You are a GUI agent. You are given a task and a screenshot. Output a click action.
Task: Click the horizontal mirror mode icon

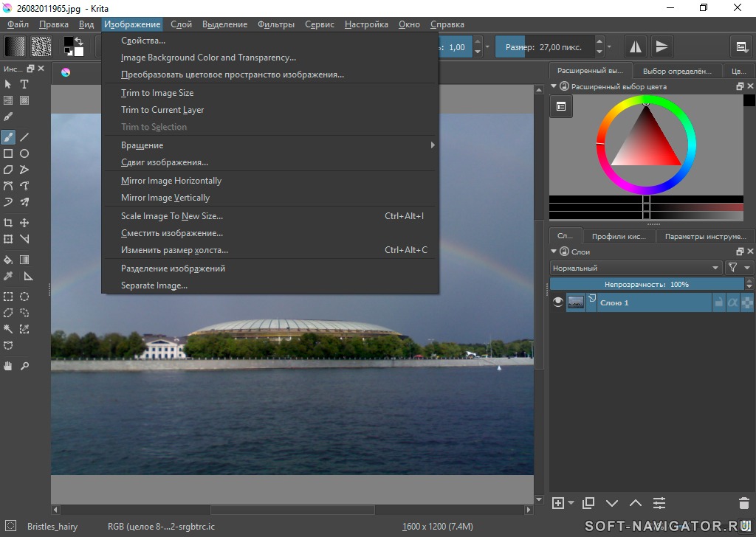635,47
